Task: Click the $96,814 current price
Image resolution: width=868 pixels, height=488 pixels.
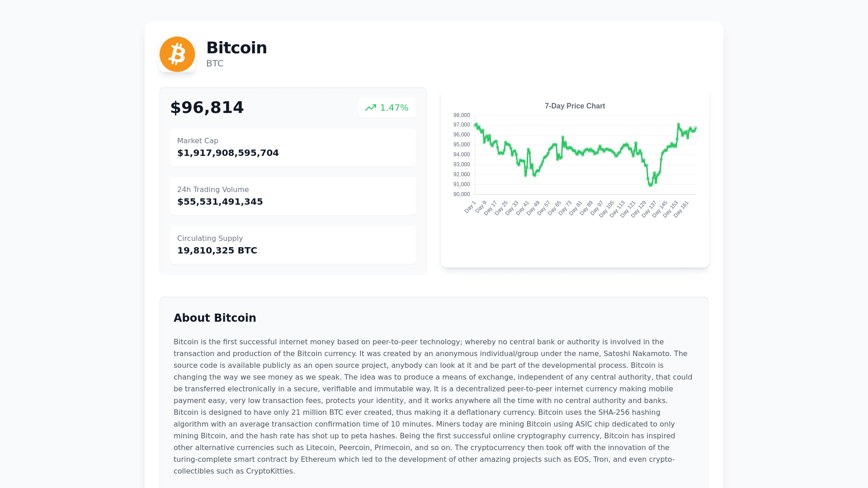Action: (x=207, y=108)
